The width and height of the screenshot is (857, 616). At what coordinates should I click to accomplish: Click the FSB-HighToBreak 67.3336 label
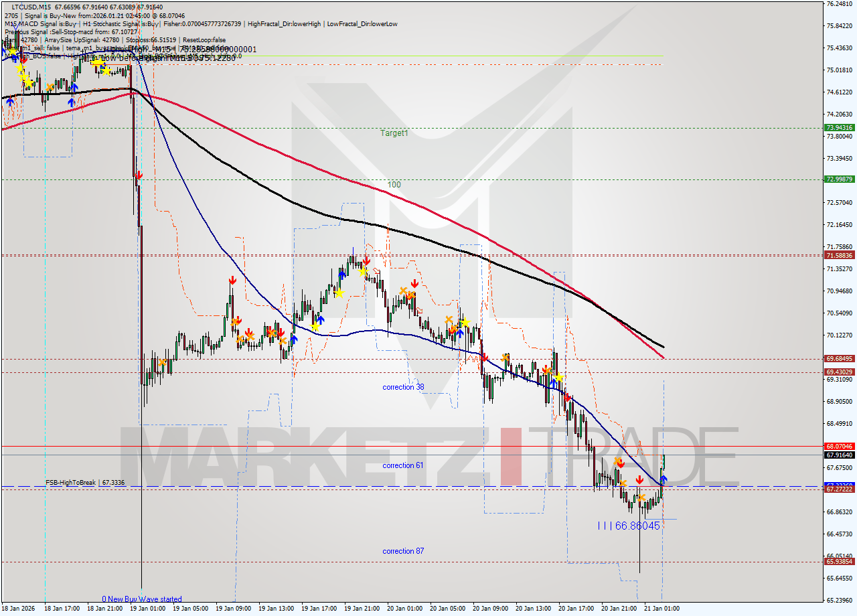pos(85,481)
